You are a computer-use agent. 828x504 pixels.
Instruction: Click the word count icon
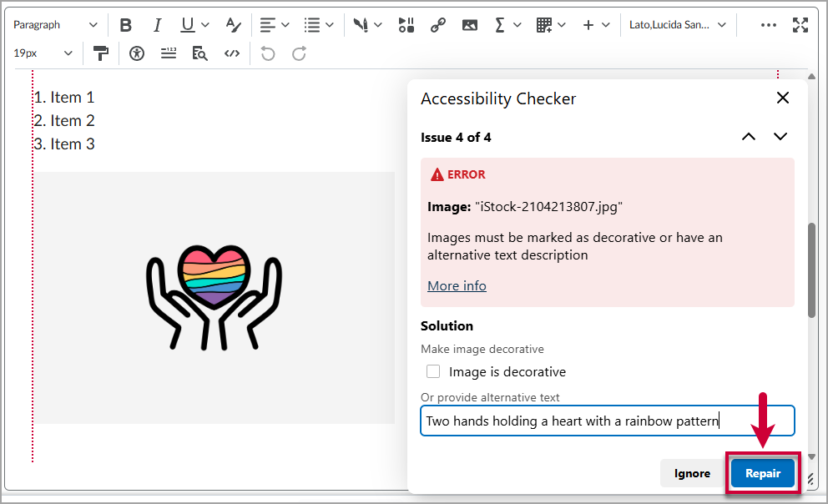[x=169, y=53]
